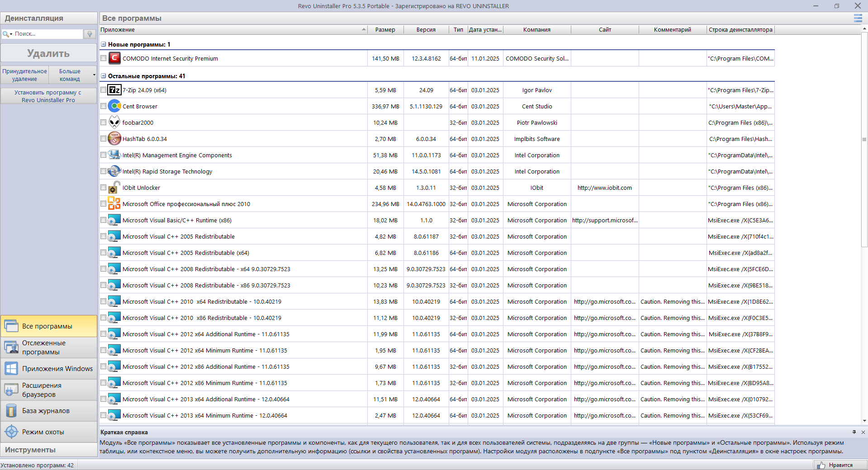Switch to Приложения Windows module
The image size is (868, 470).
click(x=49, y=368)
